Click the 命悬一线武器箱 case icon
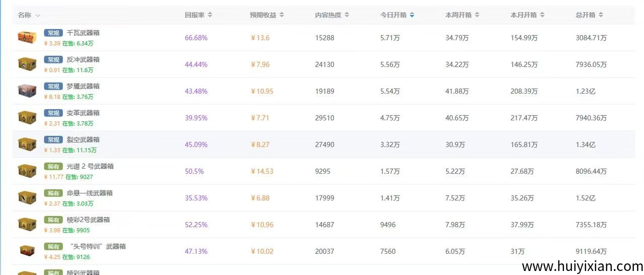Viewport: 644px width, 275px height. [x=27, y=197]
